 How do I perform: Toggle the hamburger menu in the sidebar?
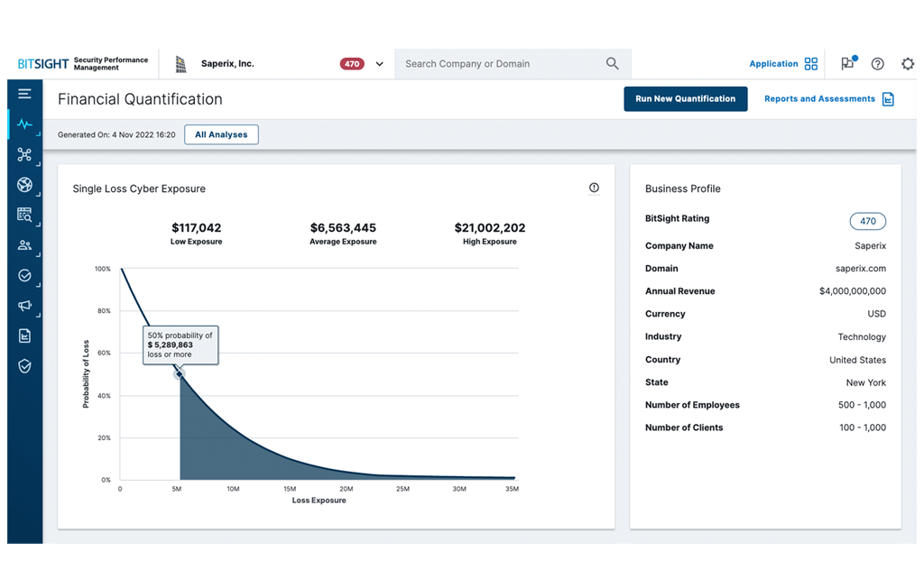(x=24, y=94)
